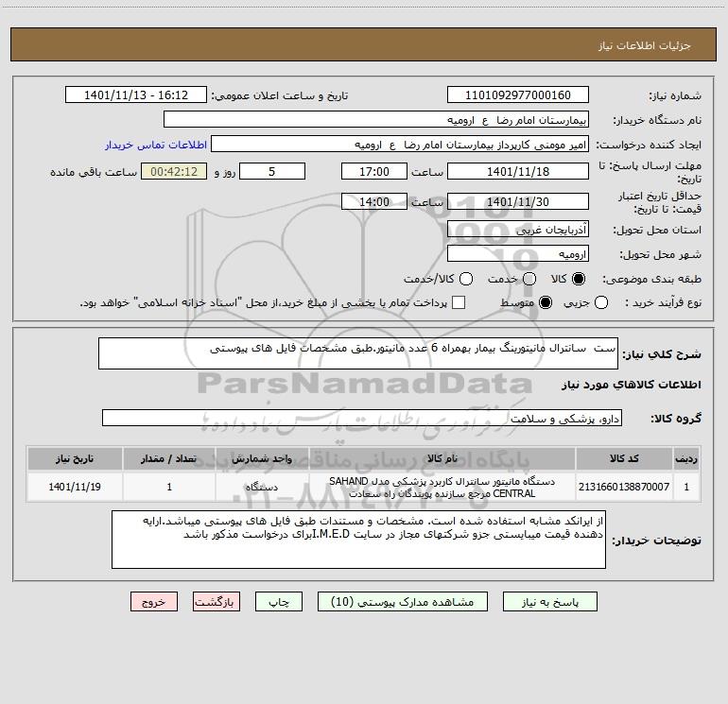
Task: Click the public announcement date field
Action: coord(136,95)
